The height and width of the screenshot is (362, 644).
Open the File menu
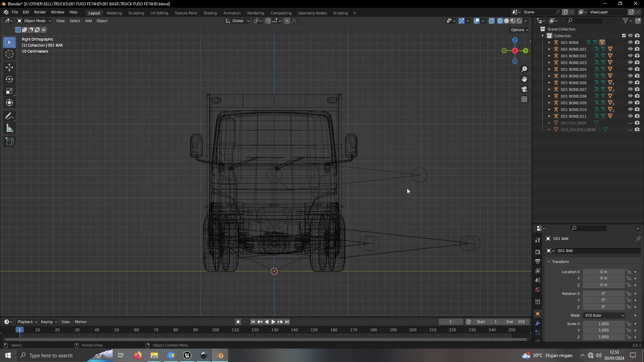[x=15, y=12]
